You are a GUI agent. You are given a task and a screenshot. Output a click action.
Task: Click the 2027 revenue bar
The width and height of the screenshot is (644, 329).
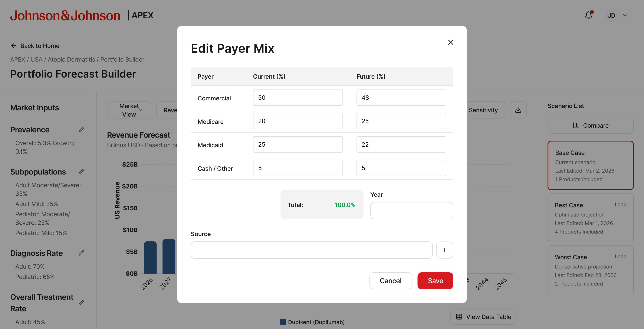(x=169, y=256)
